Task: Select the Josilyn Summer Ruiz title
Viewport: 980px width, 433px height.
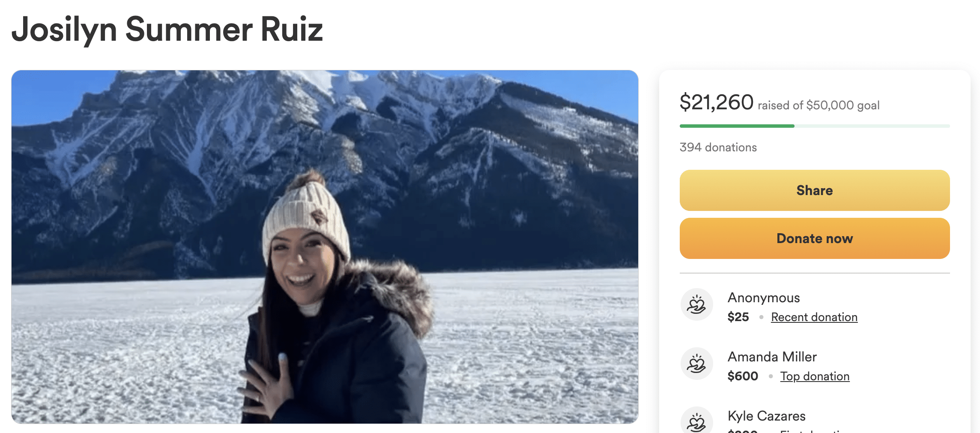Action: [167, 30]
